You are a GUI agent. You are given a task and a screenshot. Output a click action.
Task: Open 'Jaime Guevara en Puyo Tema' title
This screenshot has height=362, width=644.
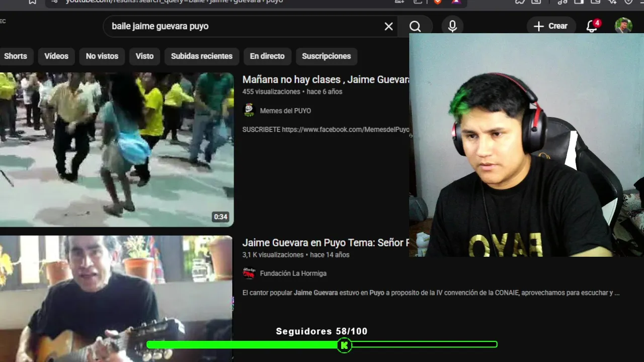click(326, 242)
